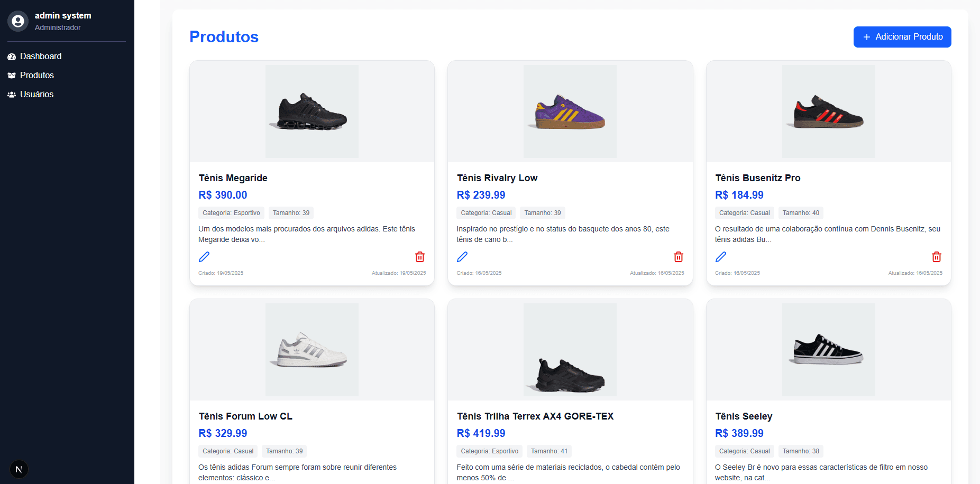Click the Tênis Seeley product image

[x=828, y=349]
